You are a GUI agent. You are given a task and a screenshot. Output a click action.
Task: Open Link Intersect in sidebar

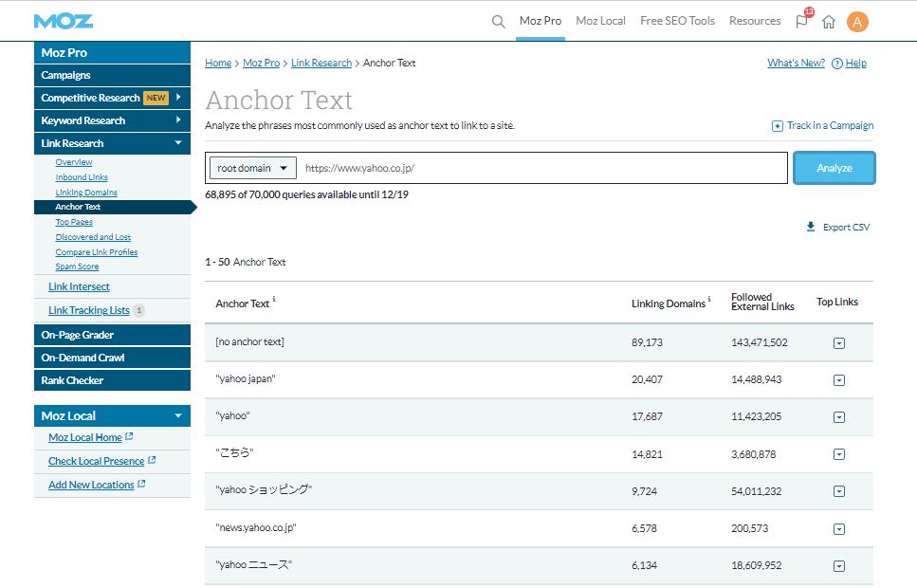click(79, 286)
